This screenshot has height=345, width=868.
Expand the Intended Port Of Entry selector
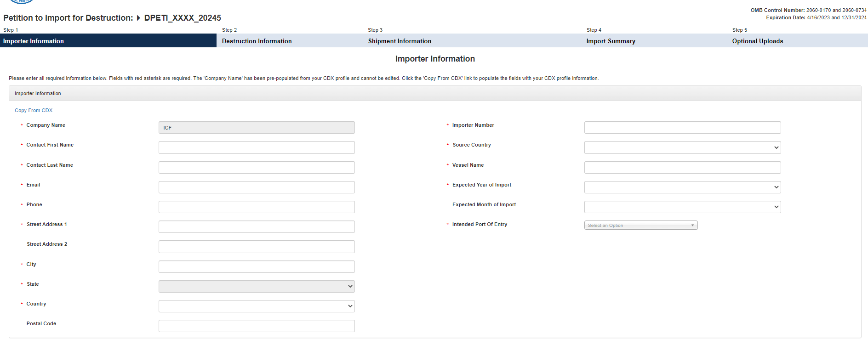[x=640, y=225]
